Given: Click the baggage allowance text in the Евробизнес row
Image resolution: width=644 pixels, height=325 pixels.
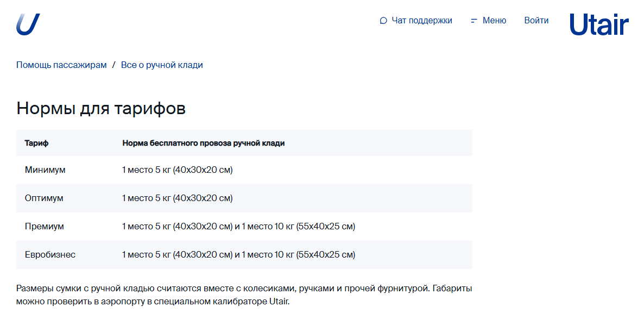Looking at the screenshot, I should coord(238,255).
